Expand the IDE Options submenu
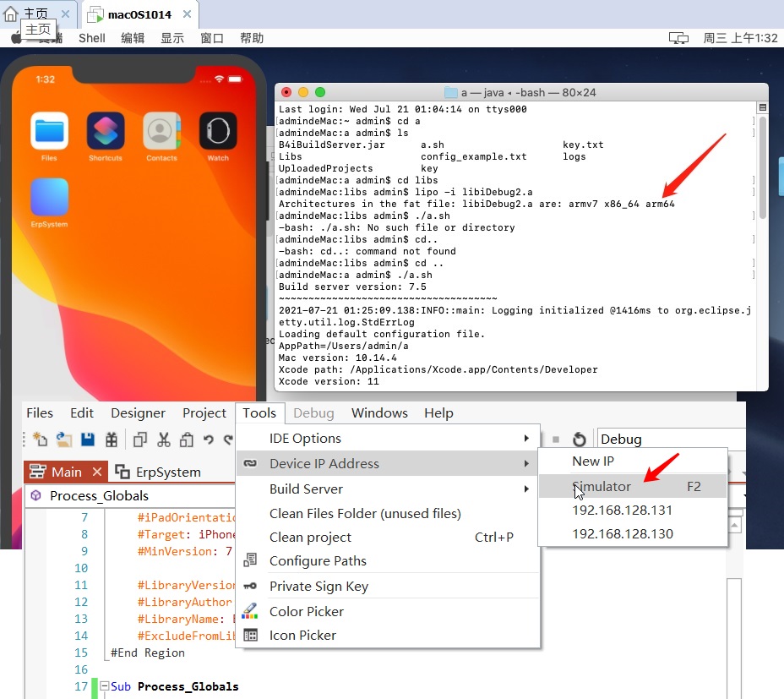The width and height of the screenshot is (784, 699). point(526,439)
